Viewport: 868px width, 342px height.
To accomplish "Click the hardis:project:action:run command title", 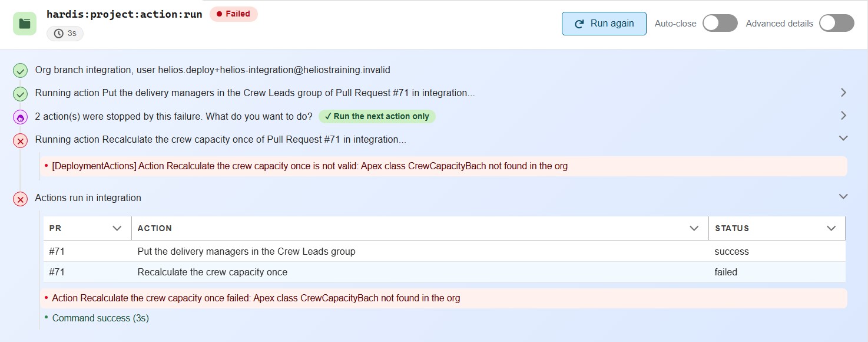I will pos(124,14).
